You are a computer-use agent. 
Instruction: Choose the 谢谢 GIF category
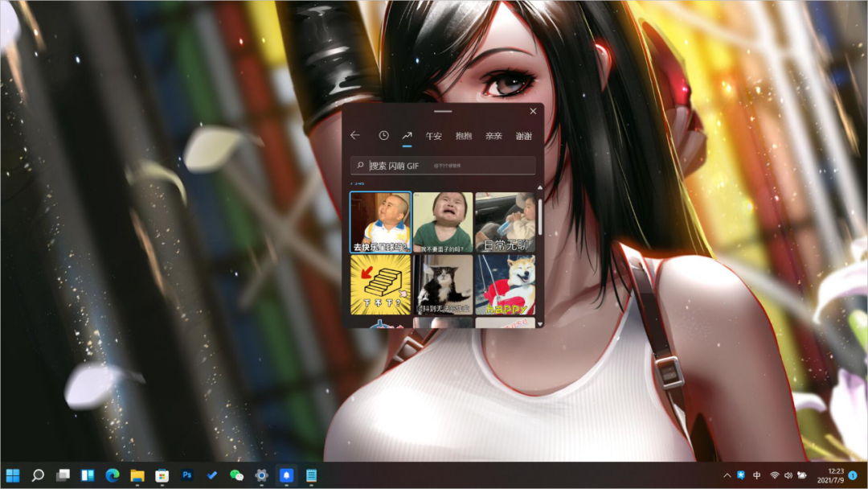tap(523, 136)
